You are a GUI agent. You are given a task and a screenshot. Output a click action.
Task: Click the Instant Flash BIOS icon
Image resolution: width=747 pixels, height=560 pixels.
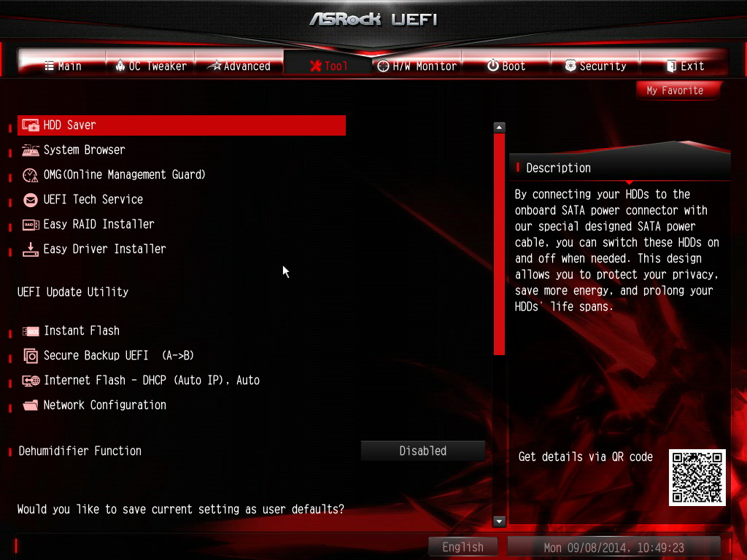point(31,331)
